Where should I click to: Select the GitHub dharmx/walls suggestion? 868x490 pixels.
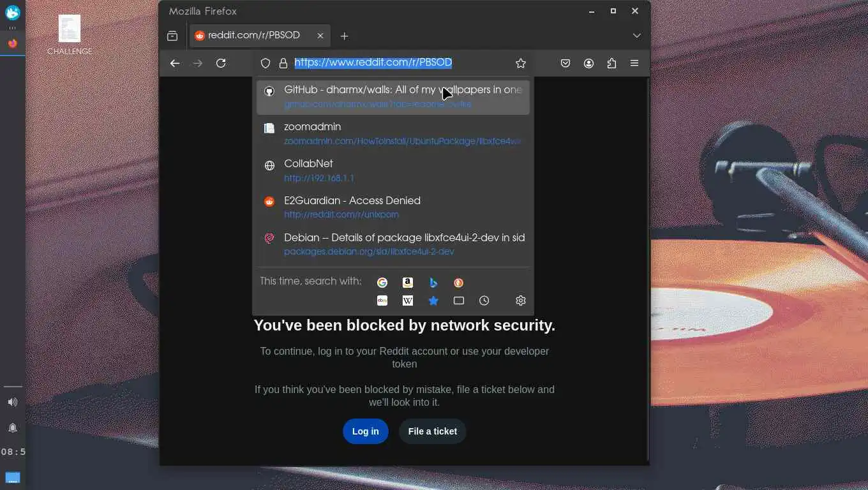pos(393,96)
